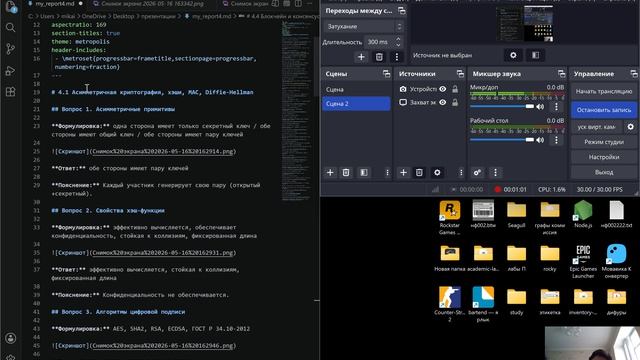640x360 pixels.
Task: Remove selected source with trash icon
Action: pos(419,173)
